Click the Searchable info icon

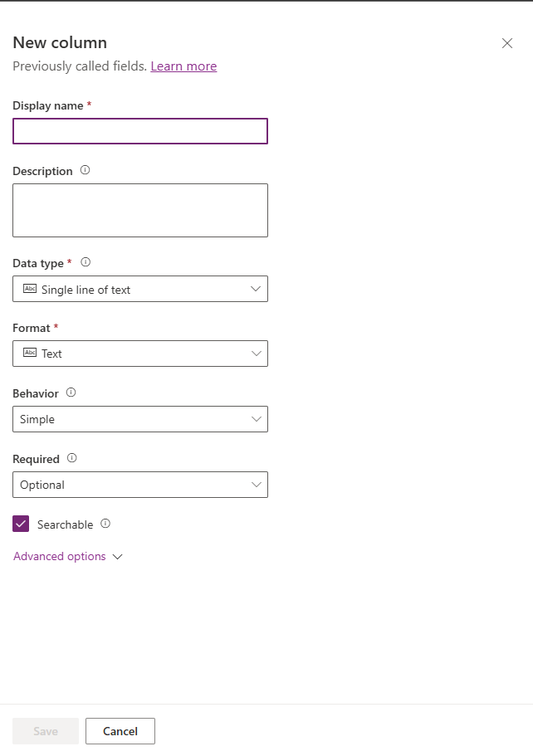click(x=105, y=524)
